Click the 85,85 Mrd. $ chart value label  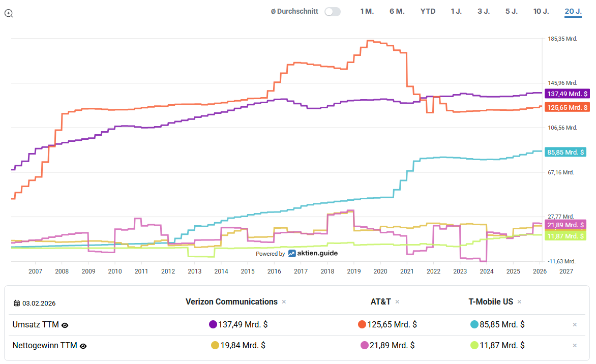coord(566,152)
